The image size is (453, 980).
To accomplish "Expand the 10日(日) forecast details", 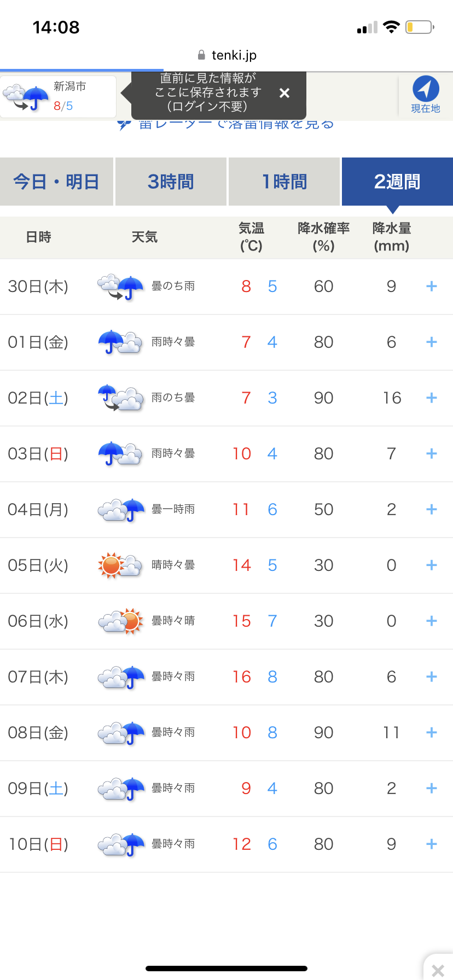I will (431, 844).
